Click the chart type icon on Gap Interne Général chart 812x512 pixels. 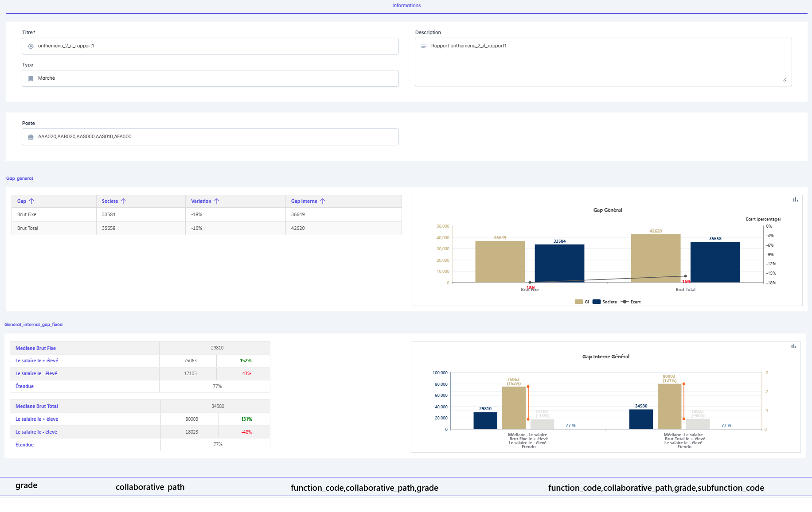click(x=793, y=346)
